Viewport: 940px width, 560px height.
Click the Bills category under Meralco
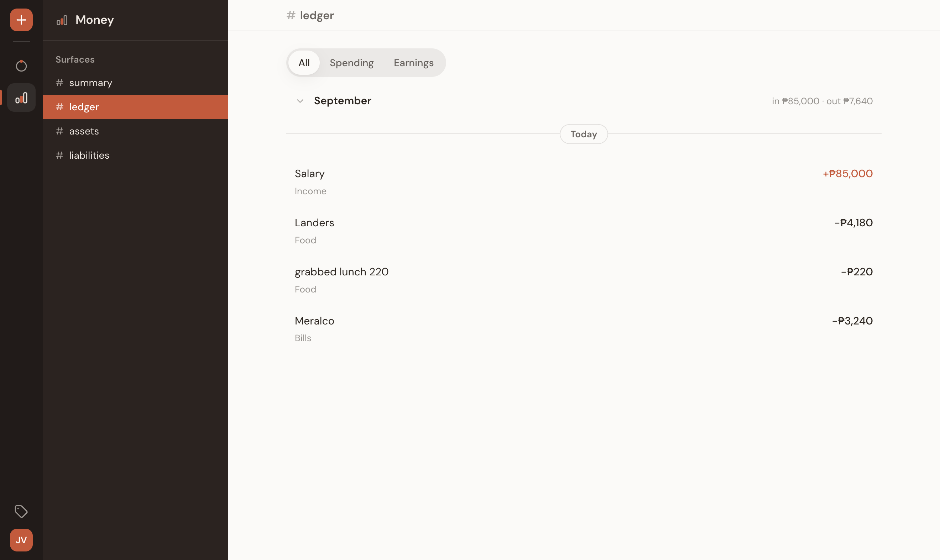coord(303,338)
